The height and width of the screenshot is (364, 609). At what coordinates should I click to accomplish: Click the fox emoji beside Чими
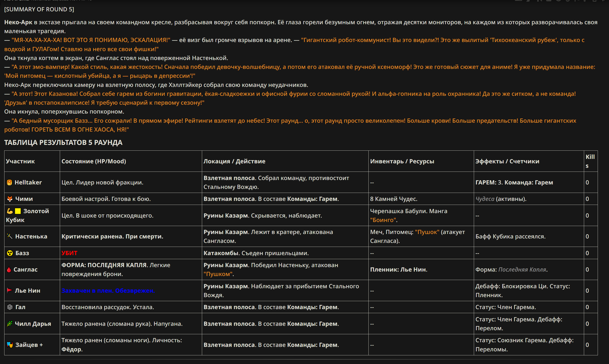(x=10, y=199)
